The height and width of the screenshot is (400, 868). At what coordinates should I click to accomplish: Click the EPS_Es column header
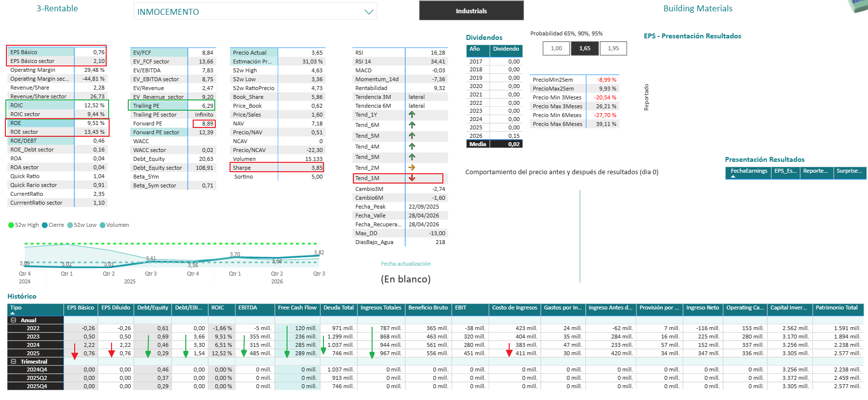tap(785, 172)
